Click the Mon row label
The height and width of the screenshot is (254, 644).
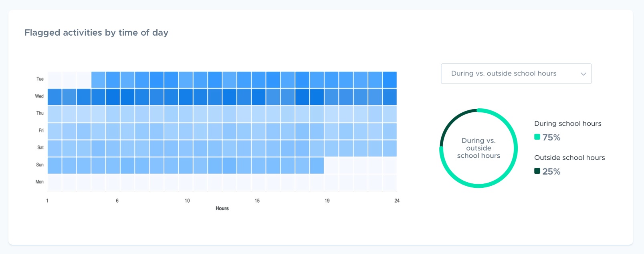click(x=40, y=182)
